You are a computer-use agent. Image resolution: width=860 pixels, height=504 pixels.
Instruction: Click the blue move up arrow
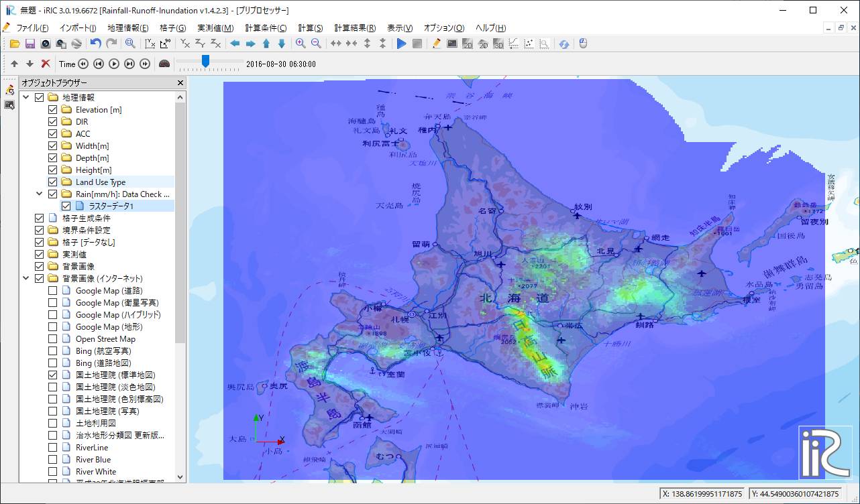(266, 44)
